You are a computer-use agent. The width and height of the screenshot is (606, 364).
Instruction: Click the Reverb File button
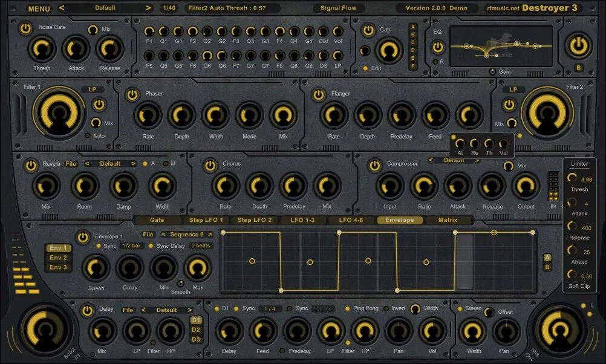[x=71, y=164]
